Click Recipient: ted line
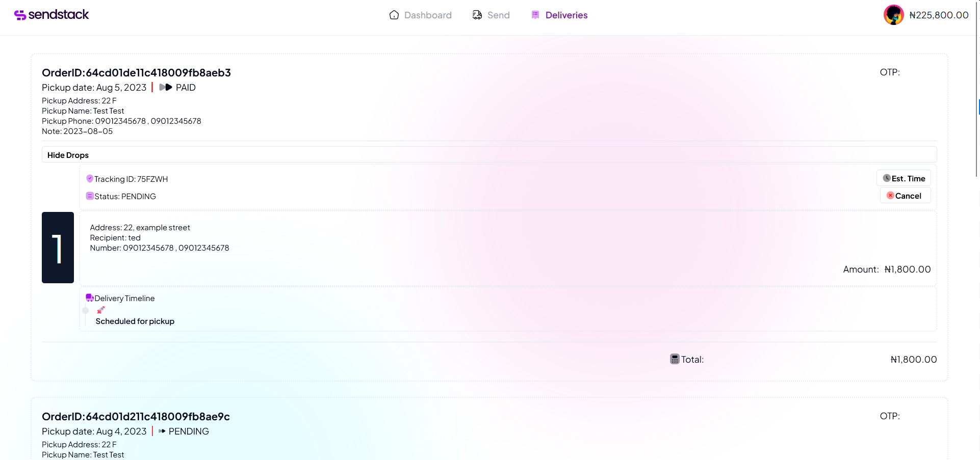The height and width of the screenshot is (460, 980). [115, 238]
